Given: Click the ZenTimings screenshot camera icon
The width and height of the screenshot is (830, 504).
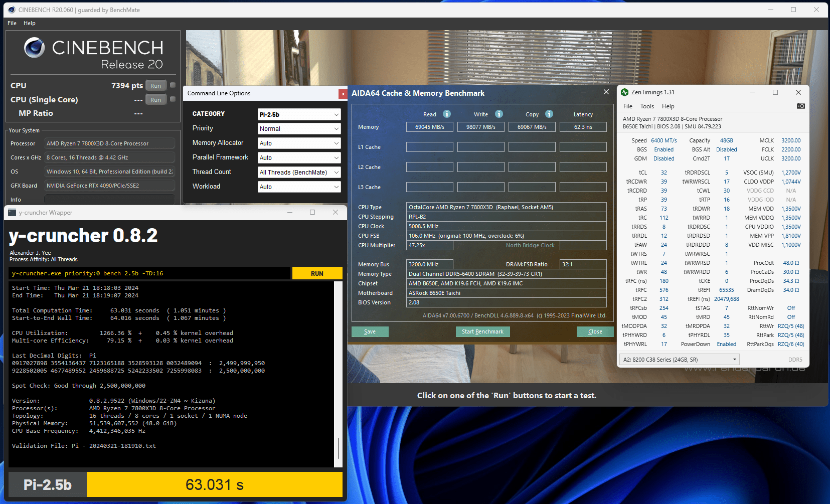Looking at the screenshot, I should tap(800, 106).
